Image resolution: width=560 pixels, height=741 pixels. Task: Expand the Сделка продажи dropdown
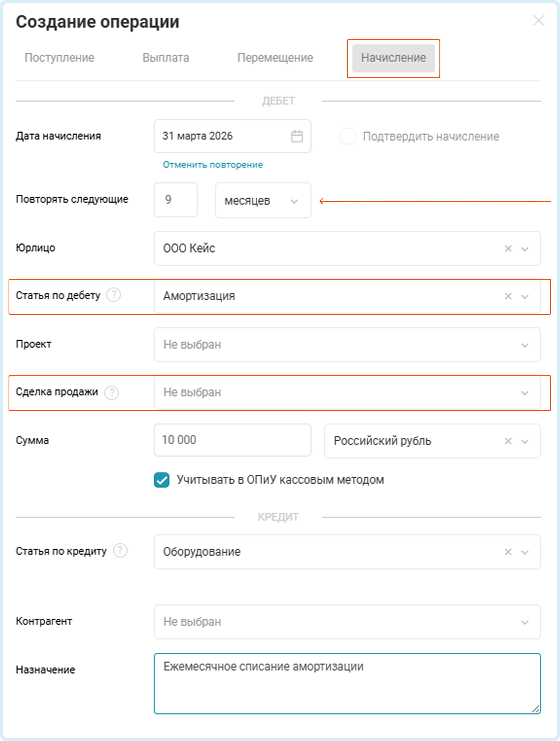[347, 392]
